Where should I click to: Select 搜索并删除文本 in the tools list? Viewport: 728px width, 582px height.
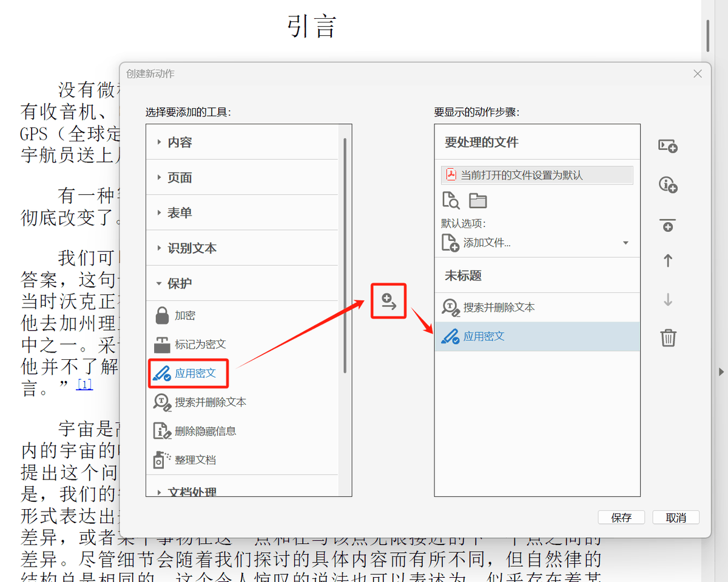click(199, 402)
